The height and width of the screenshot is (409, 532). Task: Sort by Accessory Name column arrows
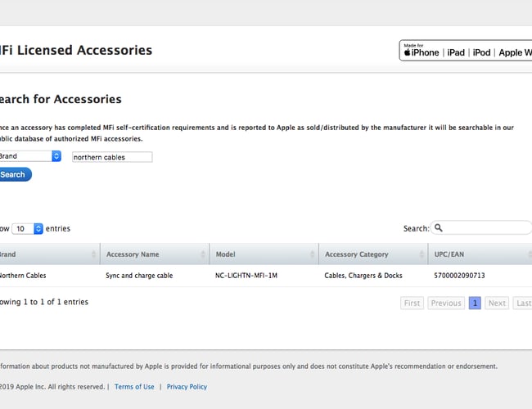(203, 254)
